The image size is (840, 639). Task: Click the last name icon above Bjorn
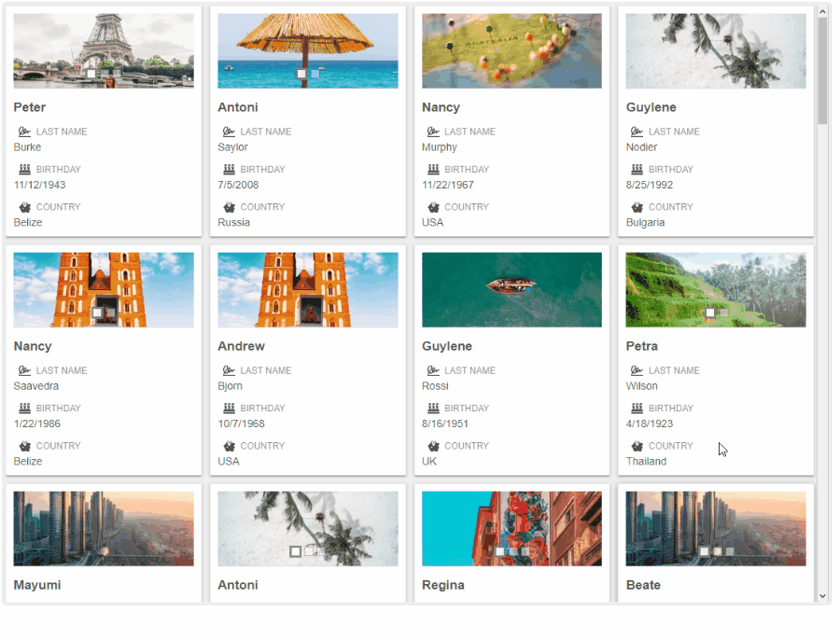pos(229,370)
